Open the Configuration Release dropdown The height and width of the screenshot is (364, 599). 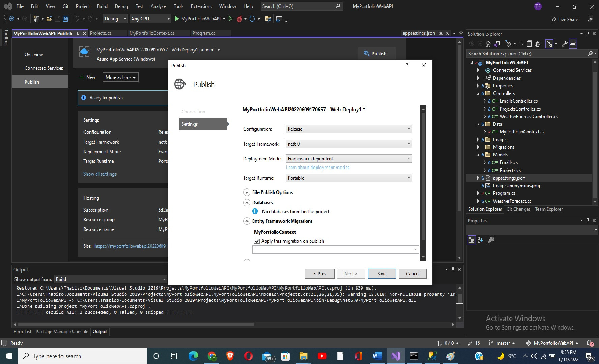pos(349,129)
